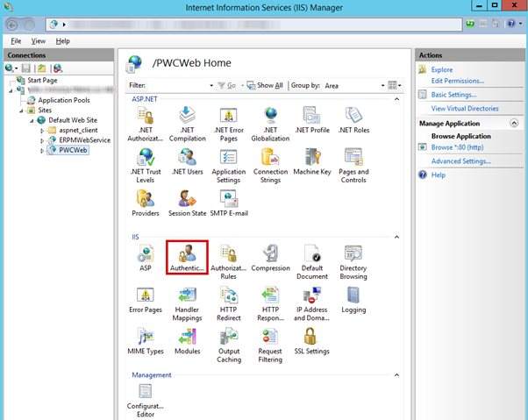Collapse the Management group
The image size is (528, 420).
coord(396,375)
